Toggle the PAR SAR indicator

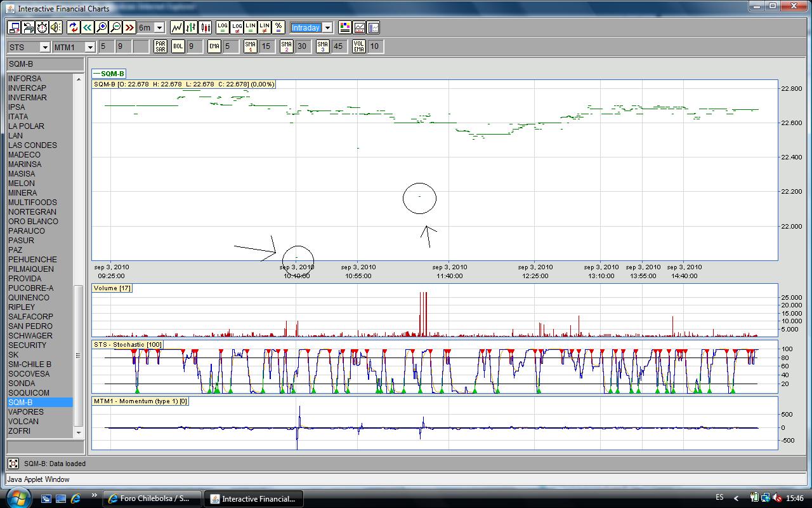click(x=160, y=46)
